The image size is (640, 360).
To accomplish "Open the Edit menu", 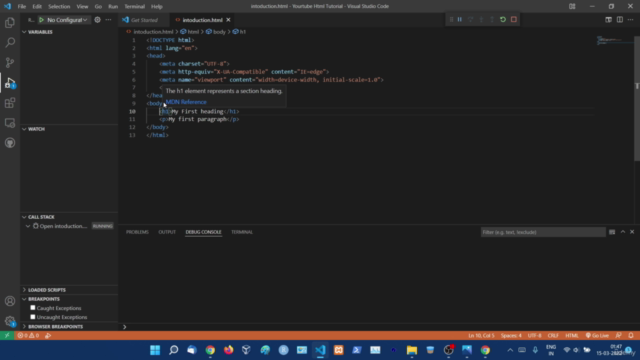I will [x=37, y=7].
